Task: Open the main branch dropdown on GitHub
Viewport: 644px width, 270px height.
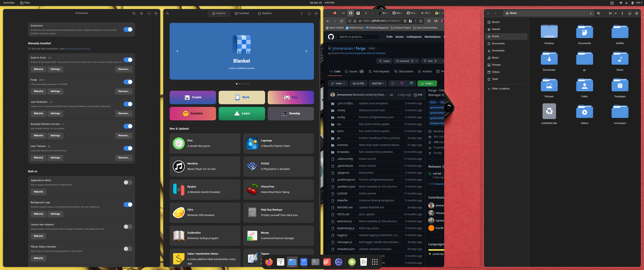Action: (338, 83)
